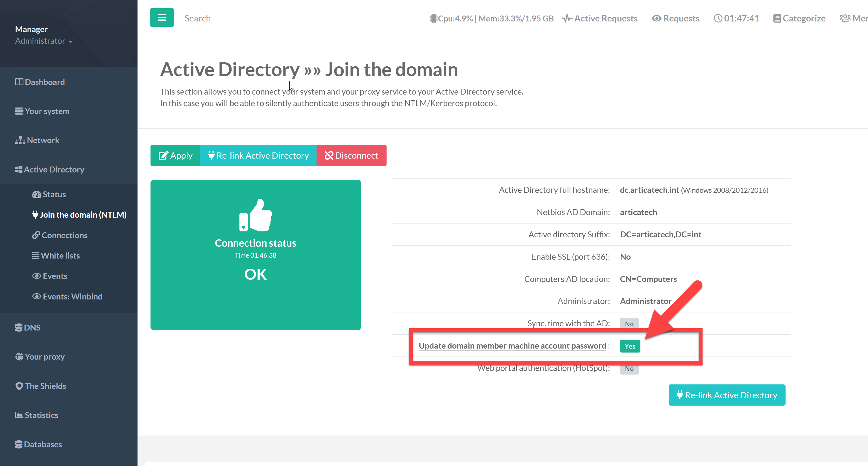Toggle the Yes switch for machine account password
This screenshot has height=466, width=868.
tap(629, 346)
